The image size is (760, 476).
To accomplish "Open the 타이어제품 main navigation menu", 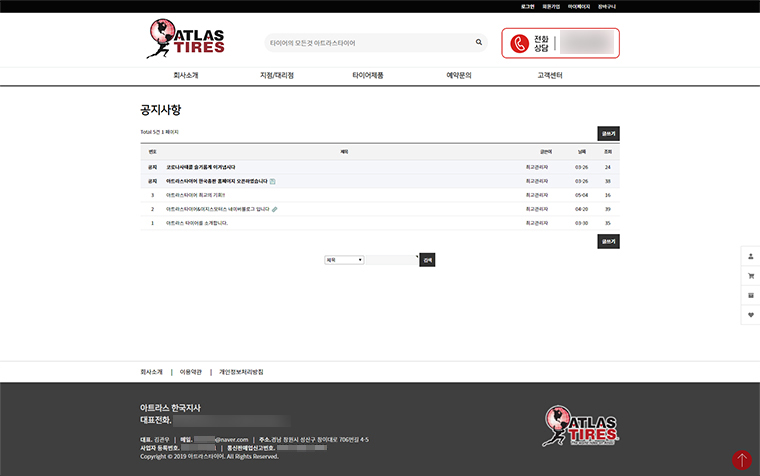I will tap(367, 75).
